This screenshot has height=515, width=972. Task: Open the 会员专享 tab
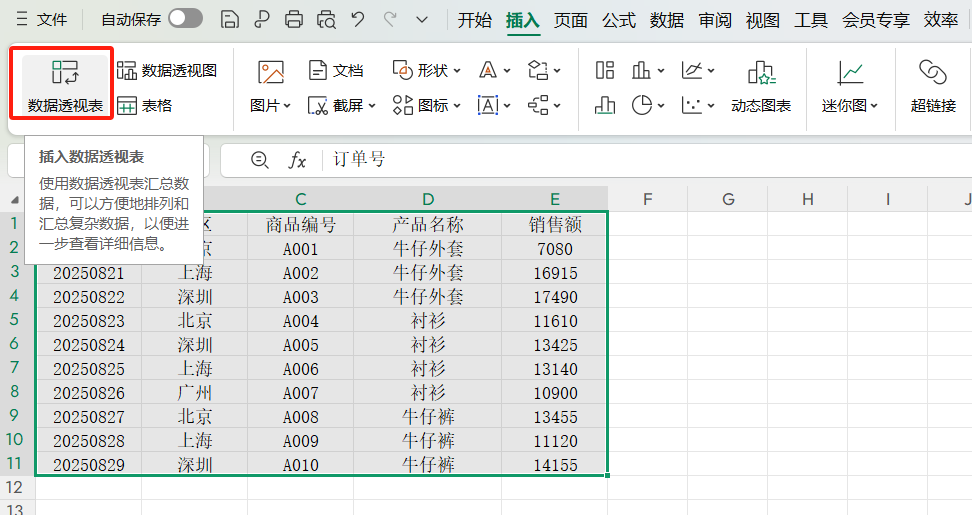click(875, 20)
